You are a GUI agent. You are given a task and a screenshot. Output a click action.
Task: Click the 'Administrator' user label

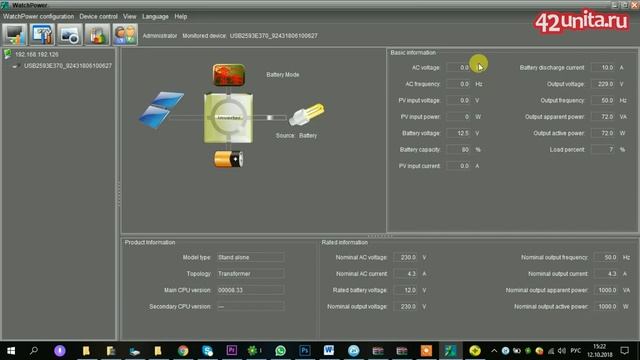(x=160, y=36)
